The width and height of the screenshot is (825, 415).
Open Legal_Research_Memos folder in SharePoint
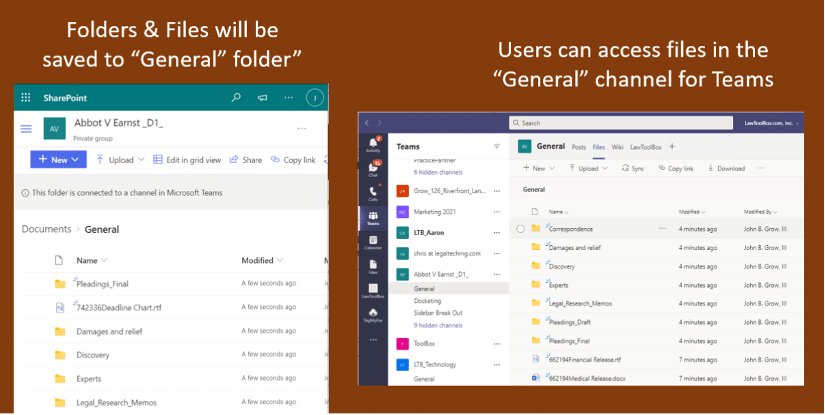point(116,402)
